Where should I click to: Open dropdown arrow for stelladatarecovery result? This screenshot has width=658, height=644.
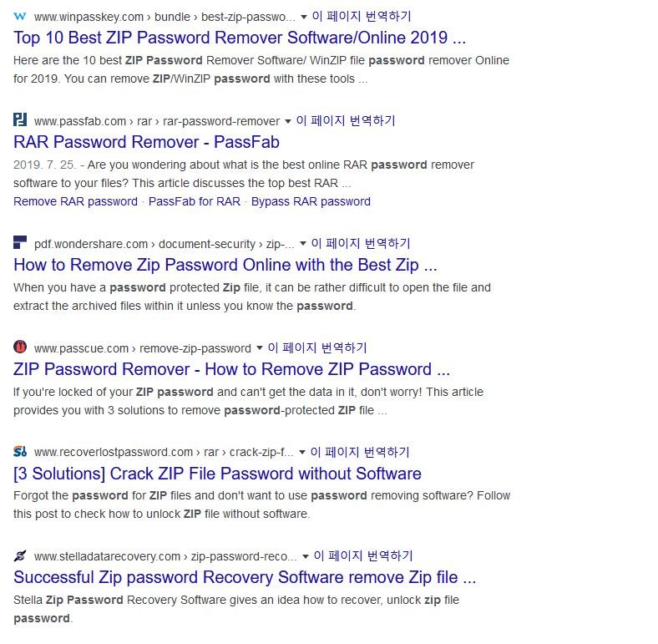click(306, 556)
